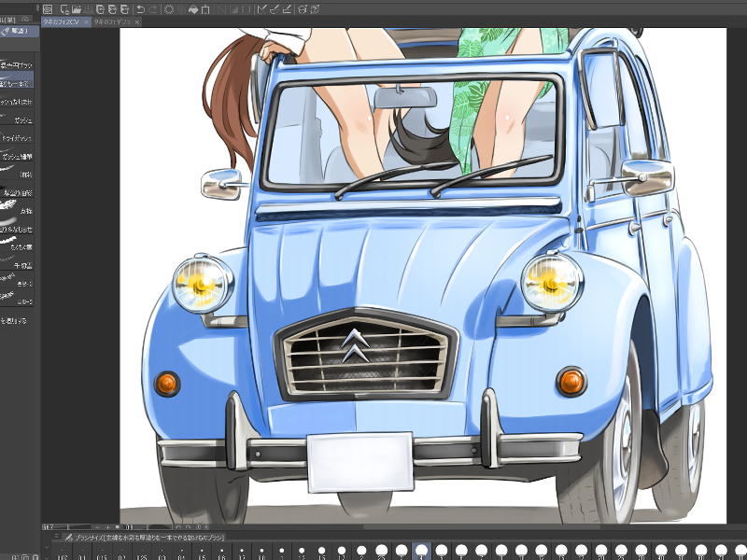Click the ブラシサイズ palette title tab

(x=145, y=538)
